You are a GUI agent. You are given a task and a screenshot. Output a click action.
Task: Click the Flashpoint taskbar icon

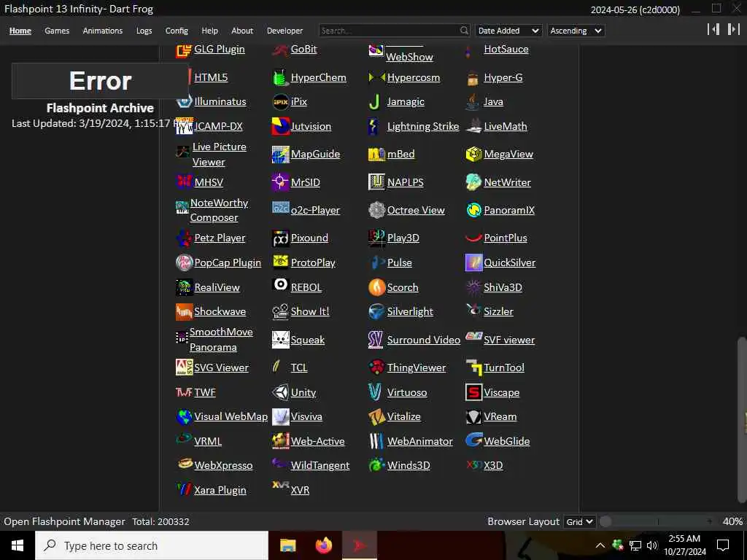[x=360, y=545]
